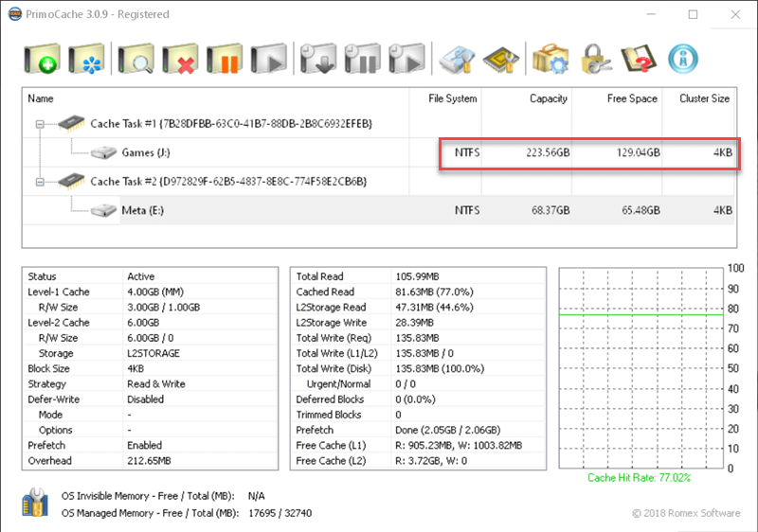Pause the cache task with orange pause icon
This screenshot has width=758, height=532.
pos(225,59)
